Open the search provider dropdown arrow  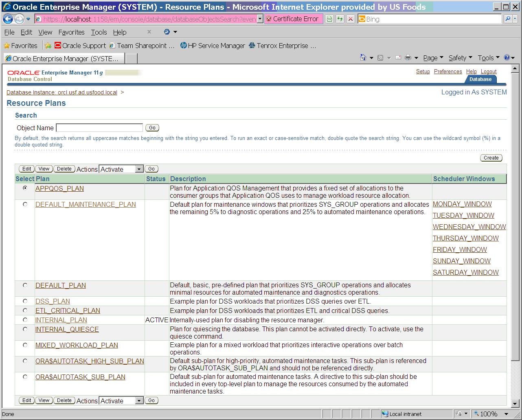515,19
